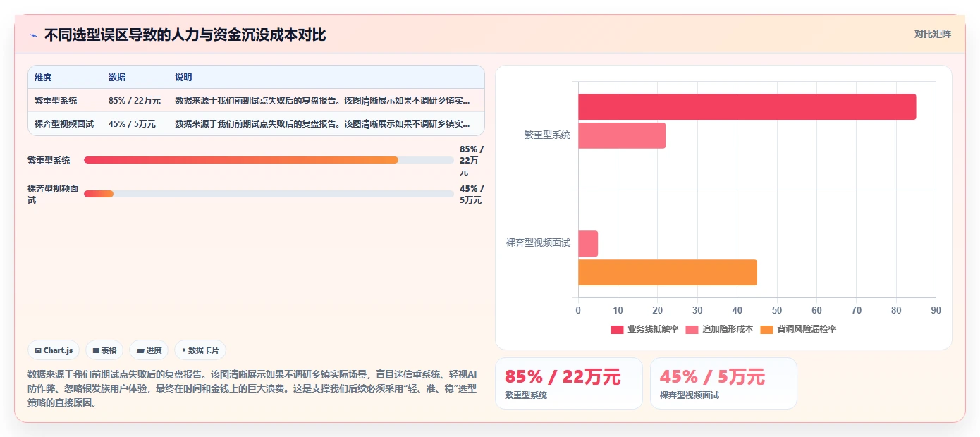This screenshot has width=980, height=437.
Task: Click the 裸奔型视频面试 chart axis label
Action: (538, 243)
